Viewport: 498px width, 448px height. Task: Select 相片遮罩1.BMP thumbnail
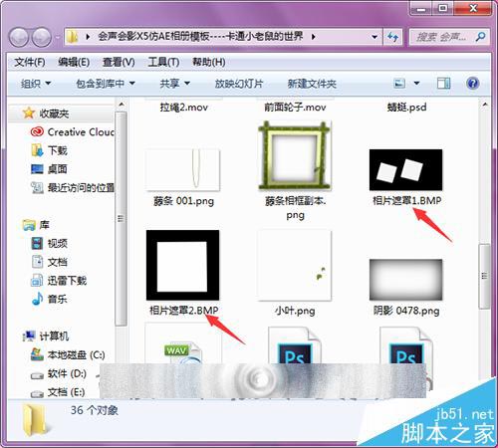[x=405, y=170]
